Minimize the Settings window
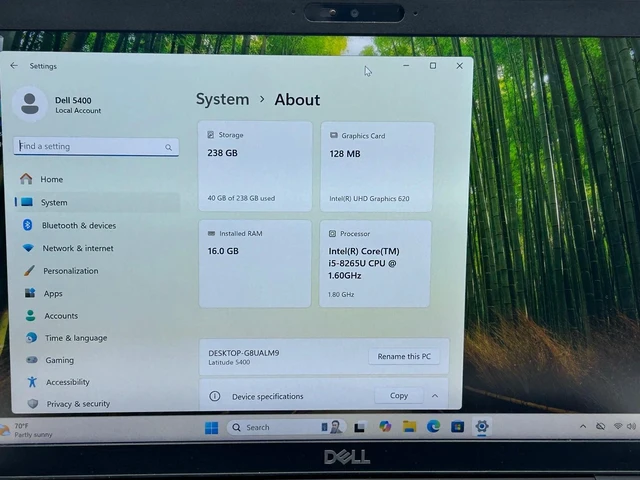This screenshot has height=480, width=640. (406, 66)
